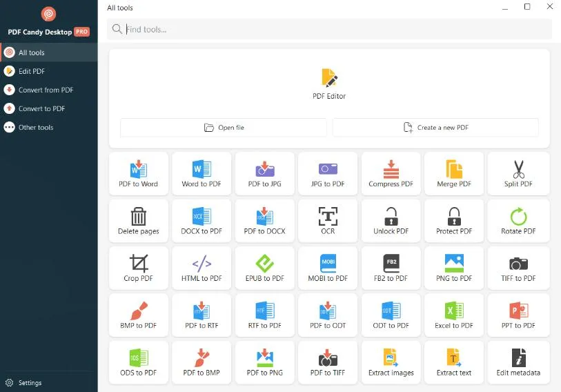
Task: Choose the JPG to PDF tool
Action: [x=328, y=174]
